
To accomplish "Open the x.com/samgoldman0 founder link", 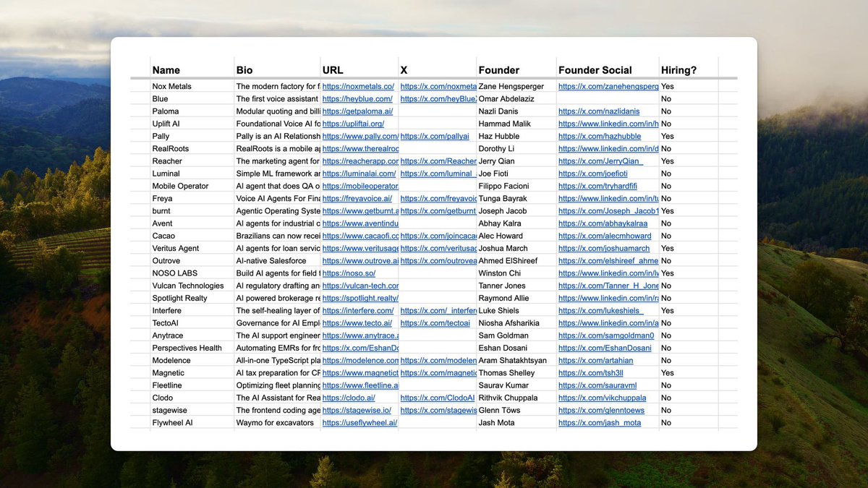I will click(x=606, y=335).
